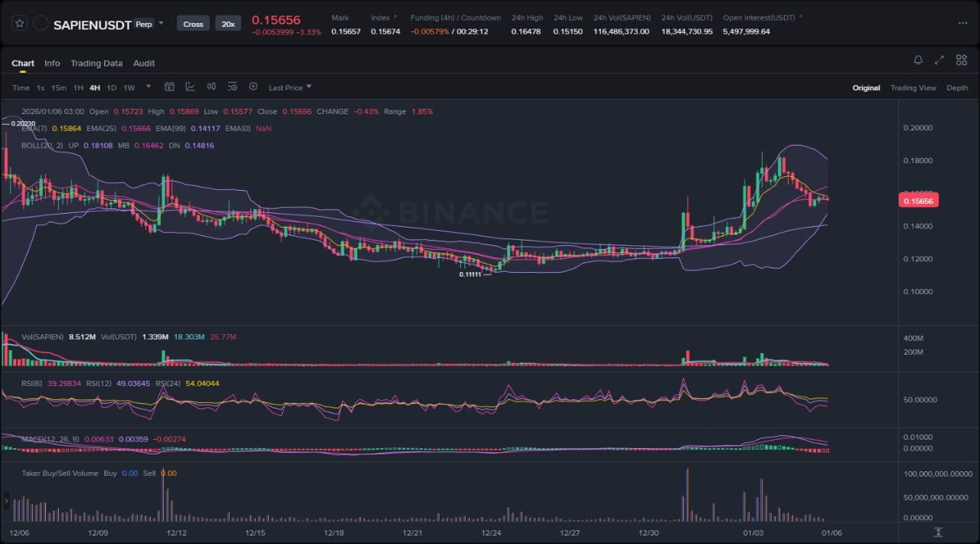Screen dimensions: 980x544
Task: Click the 01/03 date on time axis
Action: 753,533
